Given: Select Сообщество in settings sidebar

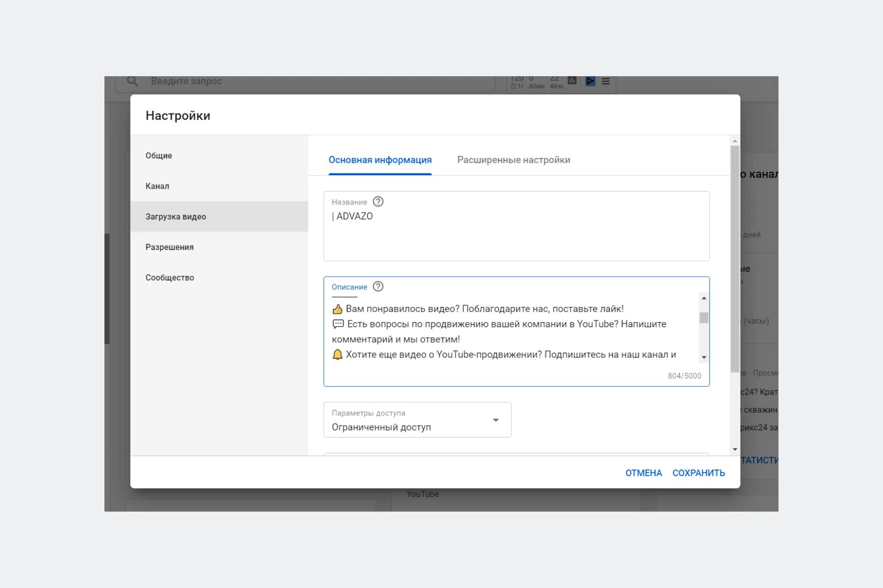Looking at the screenshot, I should (219, 278).
